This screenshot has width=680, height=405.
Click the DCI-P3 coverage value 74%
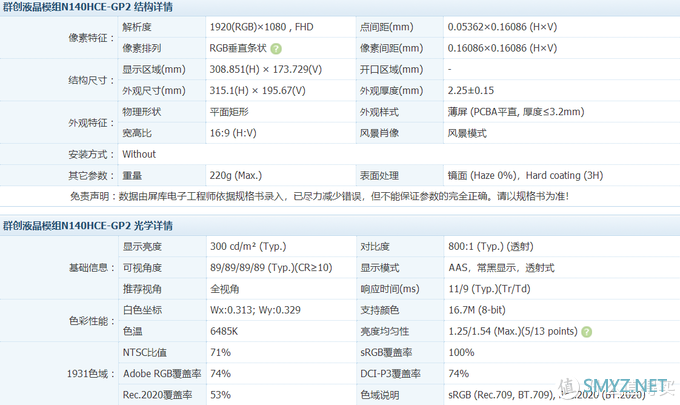(x=459, y=374)
